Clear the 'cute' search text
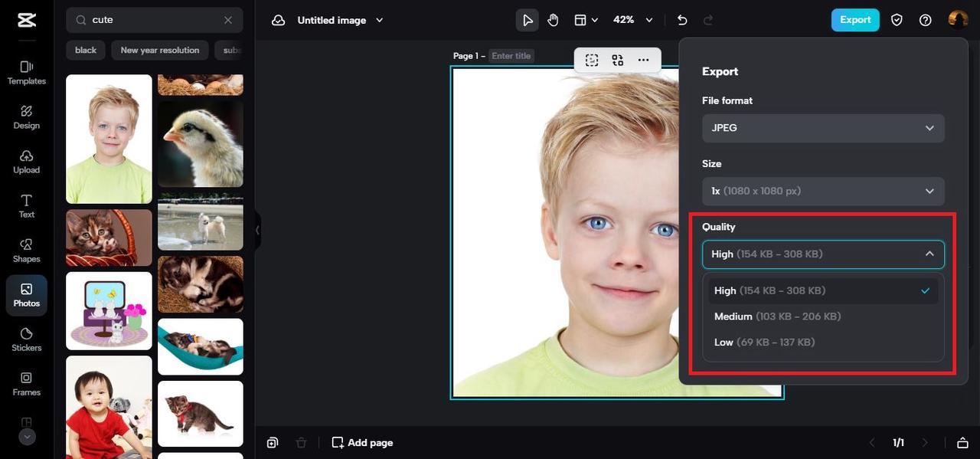This screenshot has height=459, width=980. pos(228,20)
